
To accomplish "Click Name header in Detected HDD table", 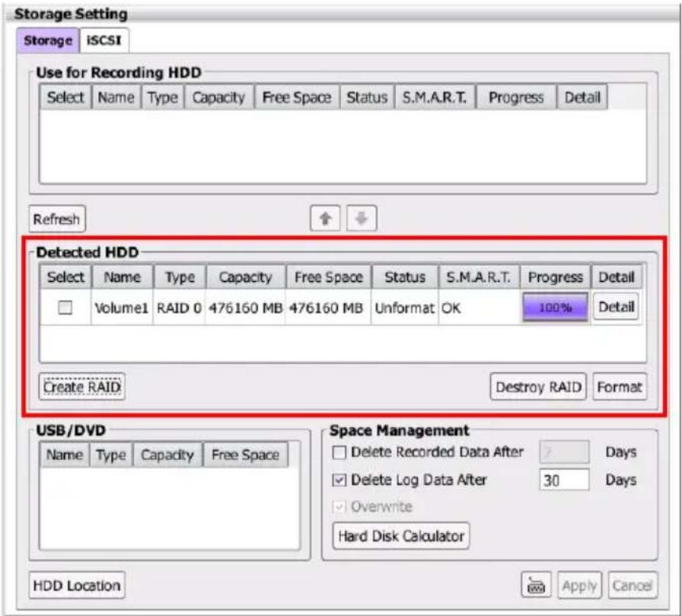I will 123,277.
